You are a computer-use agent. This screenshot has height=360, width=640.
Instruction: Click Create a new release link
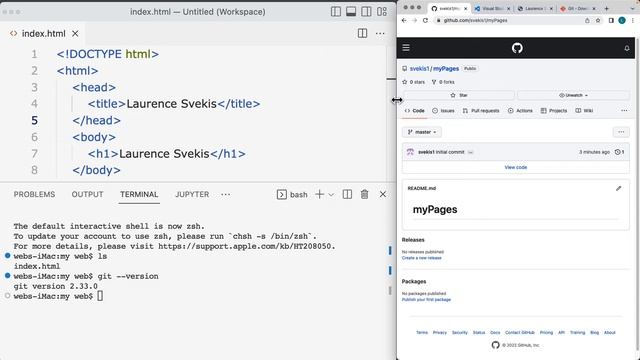422,258
